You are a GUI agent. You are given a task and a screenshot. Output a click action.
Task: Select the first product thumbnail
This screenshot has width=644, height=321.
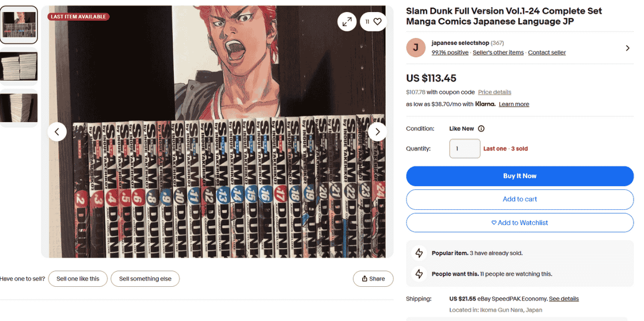point(19,25)
